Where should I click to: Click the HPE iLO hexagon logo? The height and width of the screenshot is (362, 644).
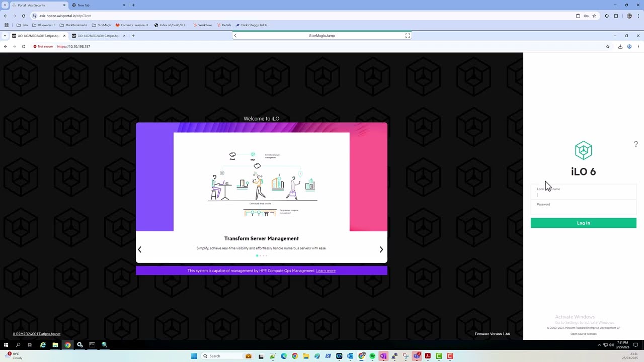tap(584, 150)
